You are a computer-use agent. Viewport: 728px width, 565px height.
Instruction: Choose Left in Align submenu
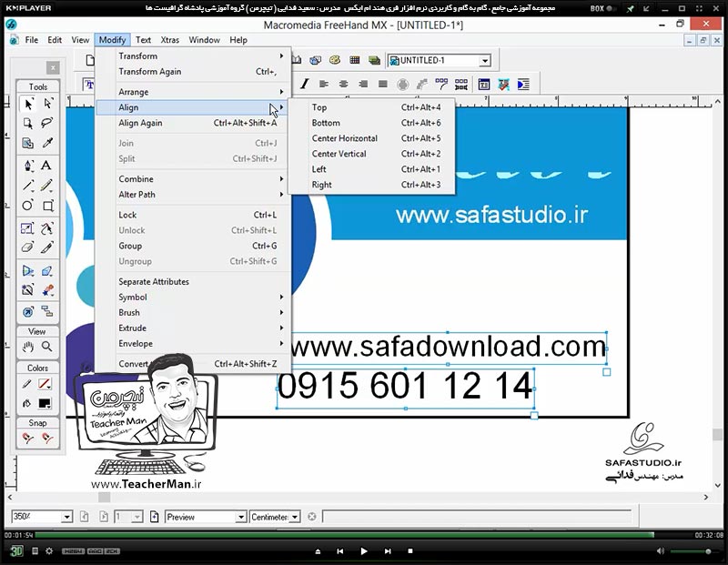click(x=371, y=169)
